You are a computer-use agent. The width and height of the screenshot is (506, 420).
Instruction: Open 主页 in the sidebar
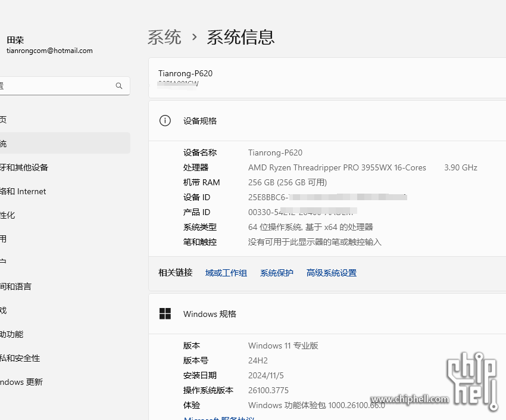coord(3,120)
